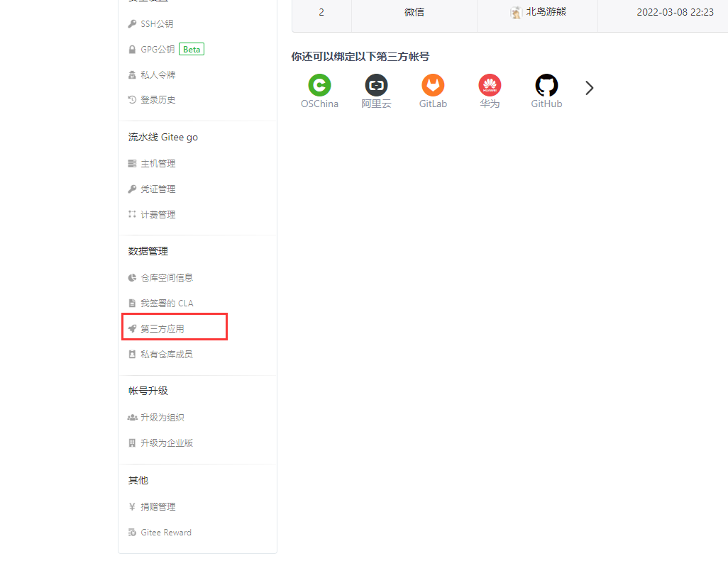
Task: Click the 阿里云 account binding icon
Action: tap(376, 86)
